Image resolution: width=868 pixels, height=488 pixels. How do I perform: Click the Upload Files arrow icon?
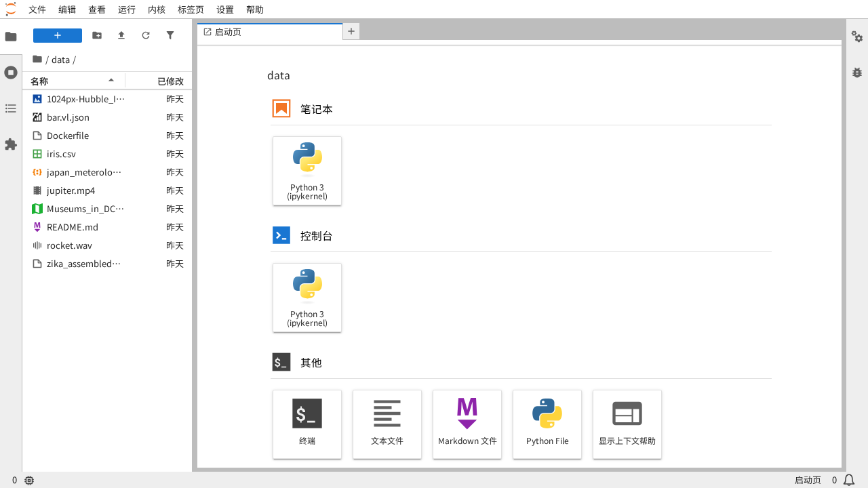pos(121,35)
